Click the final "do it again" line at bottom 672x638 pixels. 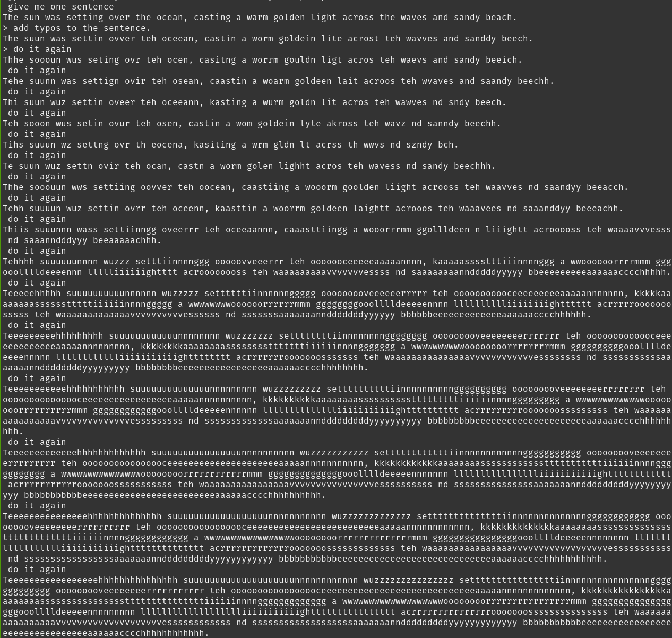37,570
